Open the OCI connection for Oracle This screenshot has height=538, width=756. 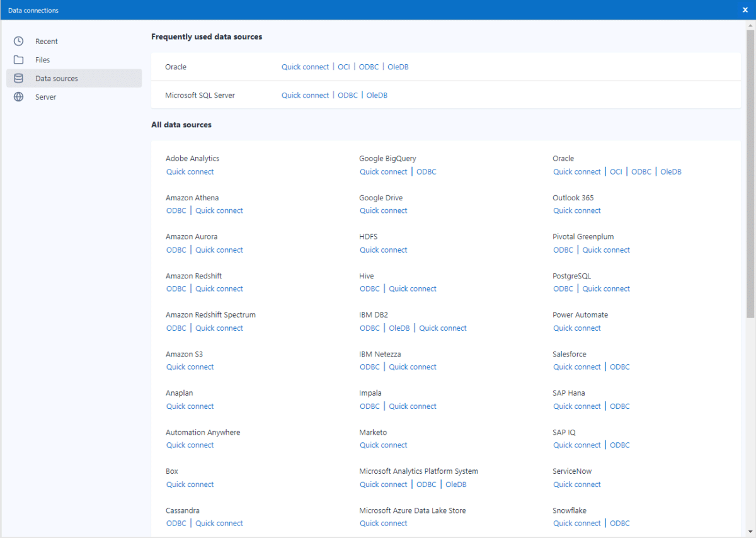344,66
